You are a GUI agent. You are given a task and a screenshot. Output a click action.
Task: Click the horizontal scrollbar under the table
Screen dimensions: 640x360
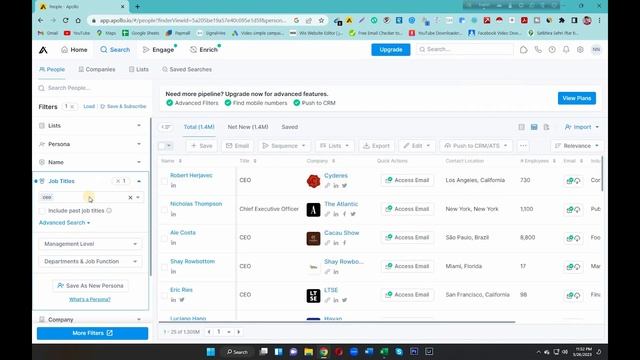[337, 322]
